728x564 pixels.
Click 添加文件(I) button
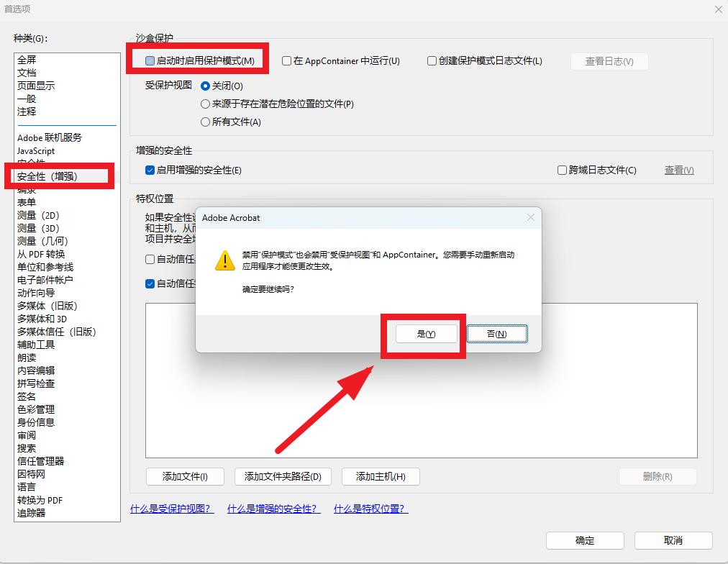185,476
